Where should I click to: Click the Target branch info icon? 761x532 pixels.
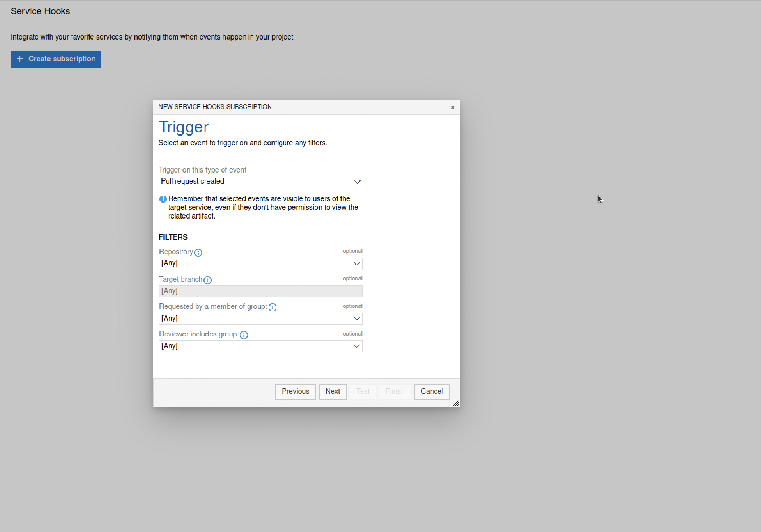(x=207, y=280)
